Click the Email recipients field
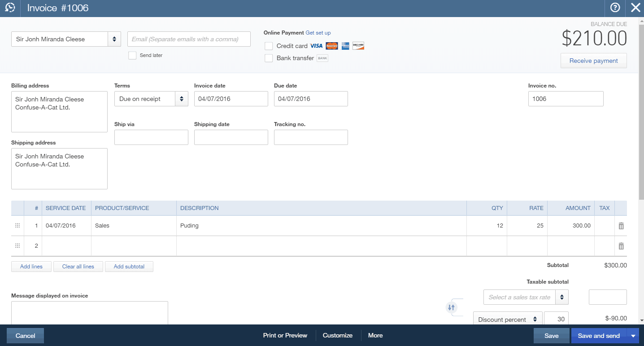The width and height of the screenshot is (644, 346). click(188, 39)
